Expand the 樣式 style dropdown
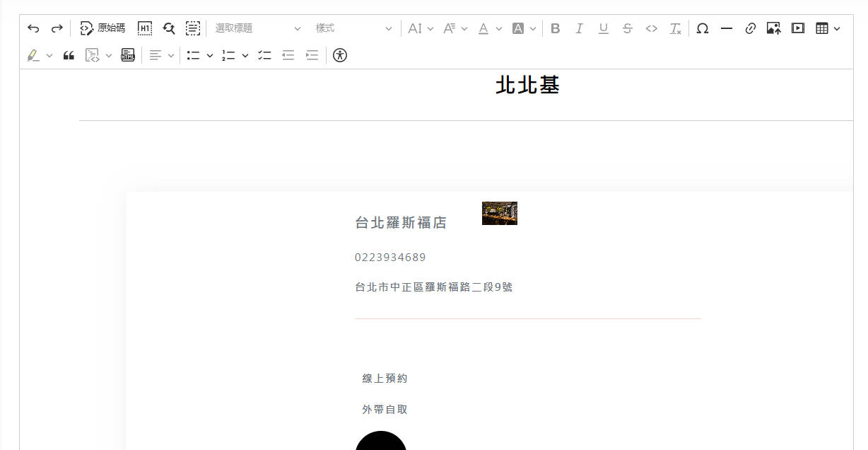The width and height of the screenshot is (868, 450). (x=353, y=28)
